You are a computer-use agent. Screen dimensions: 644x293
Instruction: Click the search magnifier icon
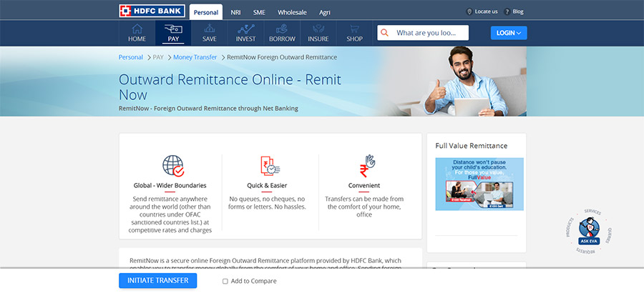tap(384, 33)
